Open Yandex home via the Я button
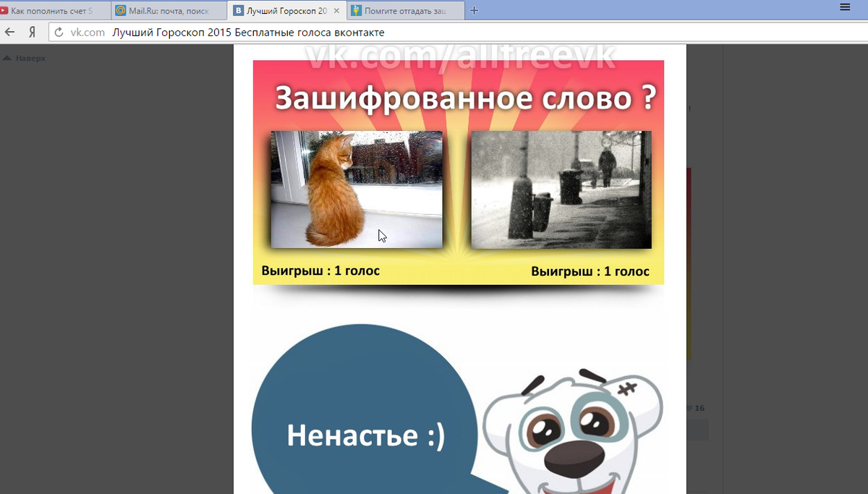Image resolution: width=868 pixels, height=494 pixels. tap(32, 33)
